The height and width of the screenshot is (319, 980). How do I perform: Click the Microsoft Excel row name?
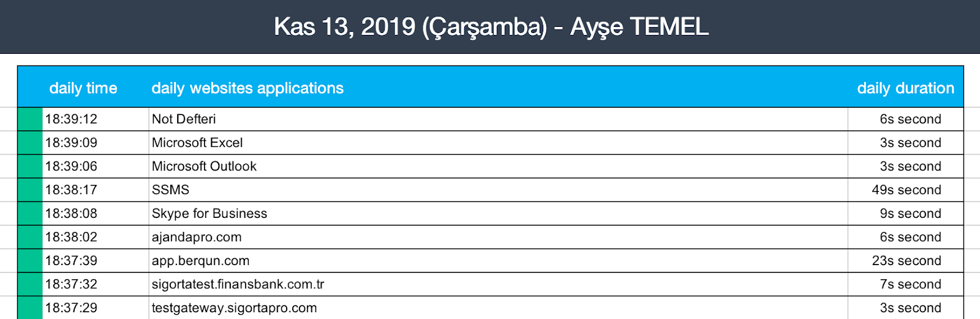pyautogui.click(x=197, y=143)
